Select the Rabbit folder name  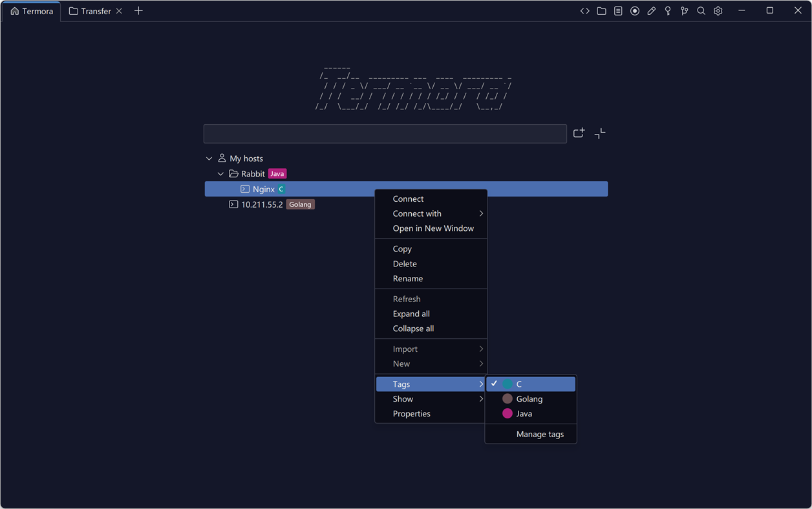tap(253, 174)
